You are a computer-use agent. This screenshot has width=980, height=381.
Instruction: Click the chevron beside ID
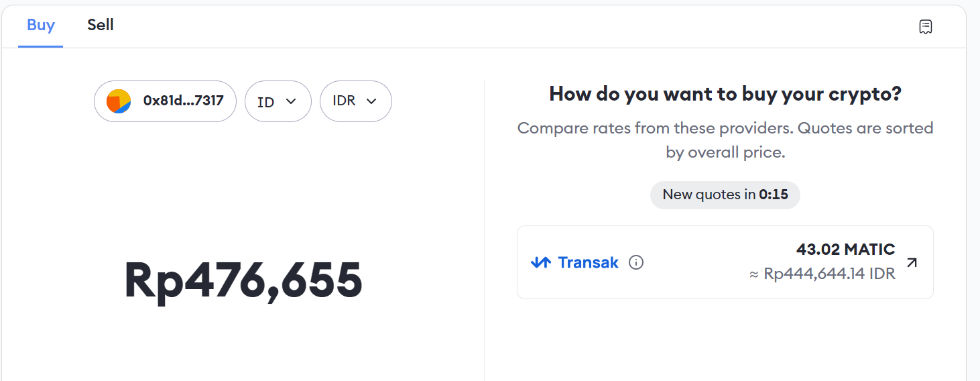(291, 101)
